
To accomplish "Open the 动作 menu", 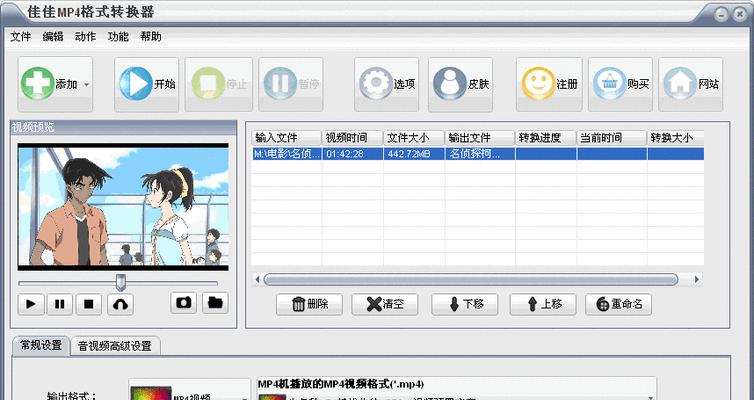I will point(86,37).
